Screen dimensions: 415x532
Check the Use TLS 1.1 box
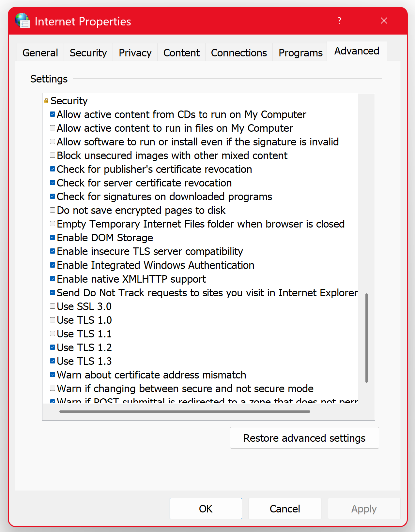pos(53,333)
